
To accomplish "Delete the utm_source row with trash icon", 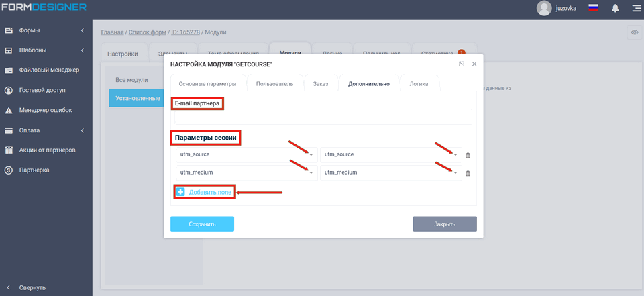I will tap(468, 155).
